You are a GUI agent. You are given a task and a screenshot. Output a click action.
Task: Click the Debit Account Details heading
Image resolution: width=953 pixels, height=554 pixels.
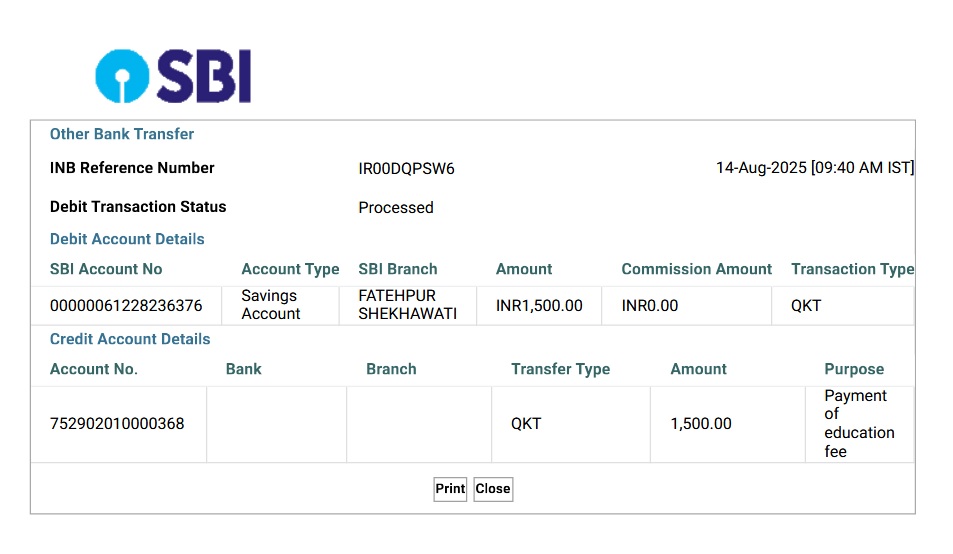tap(127, 239)
